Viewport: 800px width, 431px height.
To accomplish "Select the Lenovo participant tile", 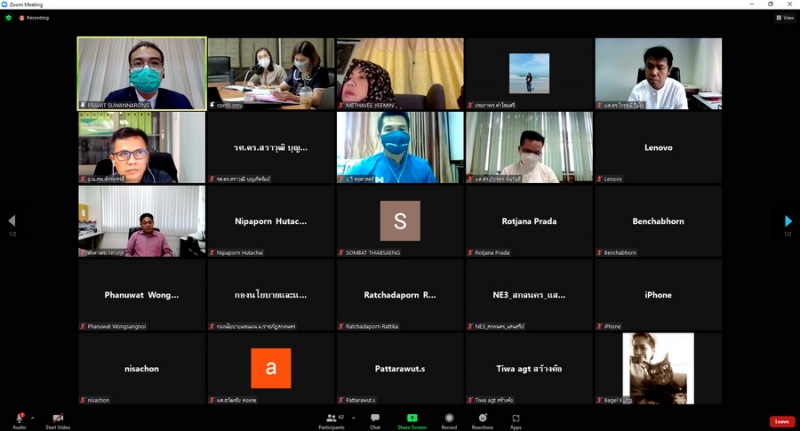I will (658, 147).
